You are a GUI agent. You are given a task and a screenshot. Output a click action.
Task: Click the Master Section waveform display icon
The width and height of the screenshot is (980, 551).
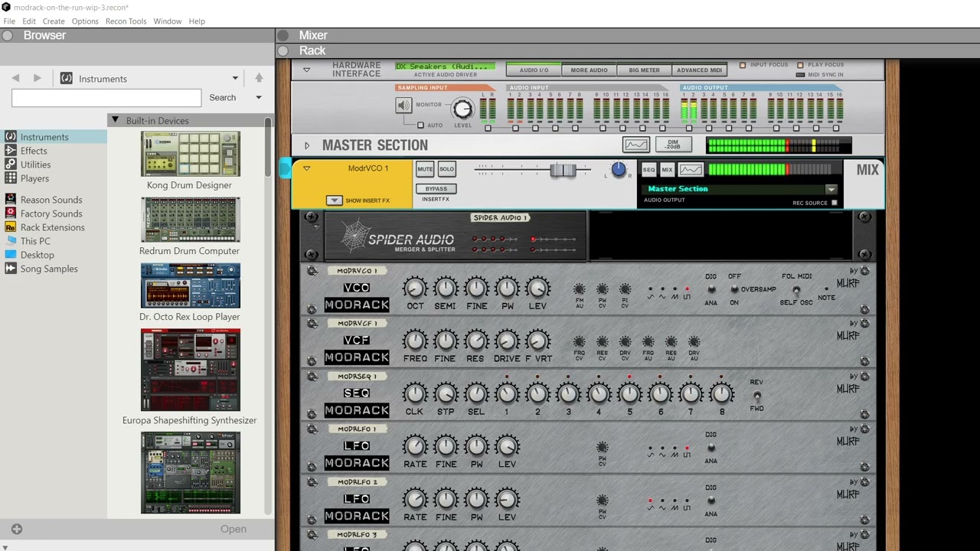click(x=636, y=145)
